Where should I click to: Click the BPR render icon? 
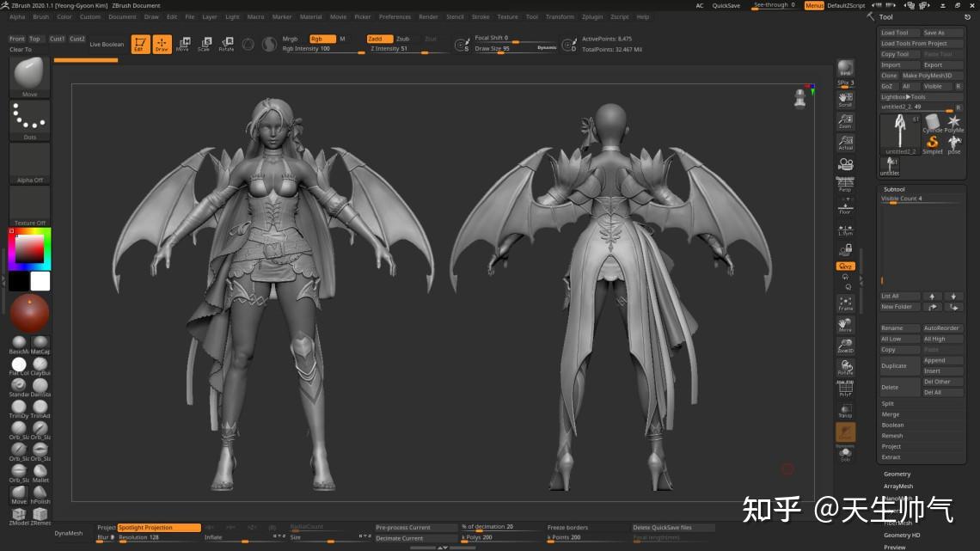pos(845,70)
